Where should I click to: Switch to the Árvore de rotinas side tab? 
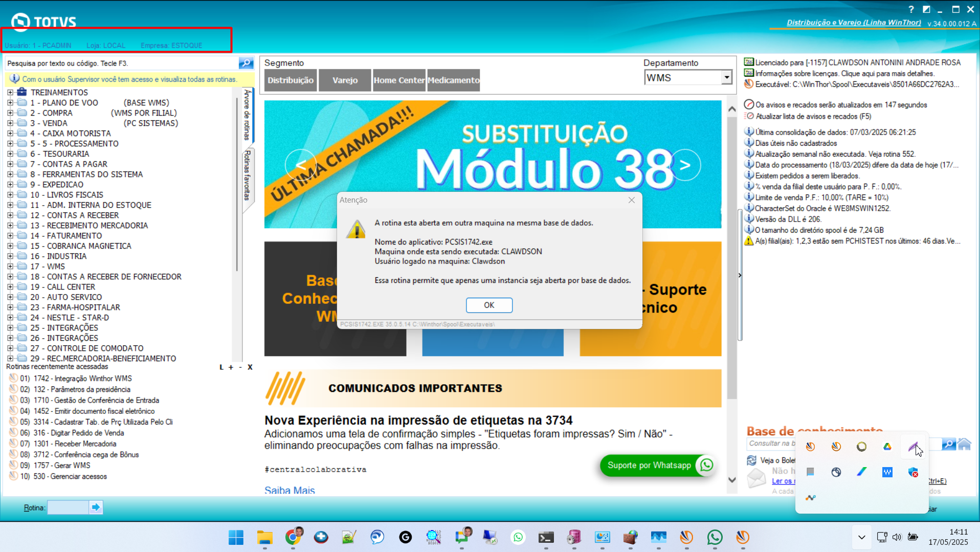click(x=247, y=115)
